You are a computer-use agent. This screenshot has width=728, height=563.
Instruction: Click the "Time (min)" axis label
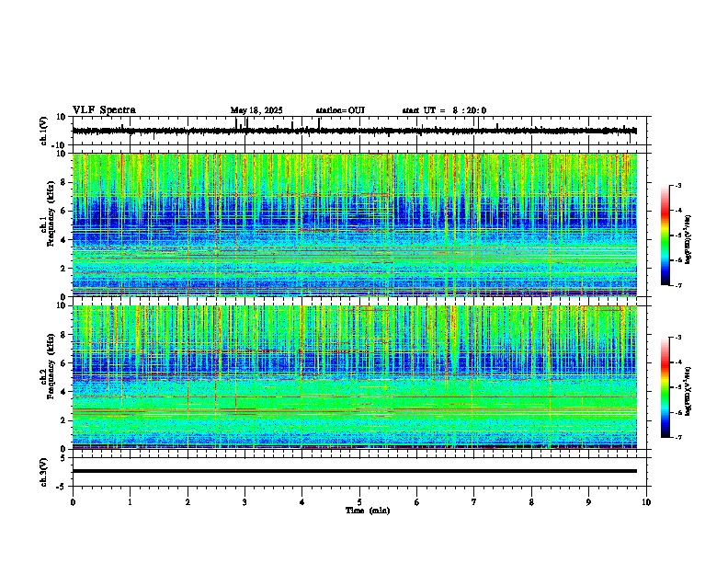coord(368,511)
